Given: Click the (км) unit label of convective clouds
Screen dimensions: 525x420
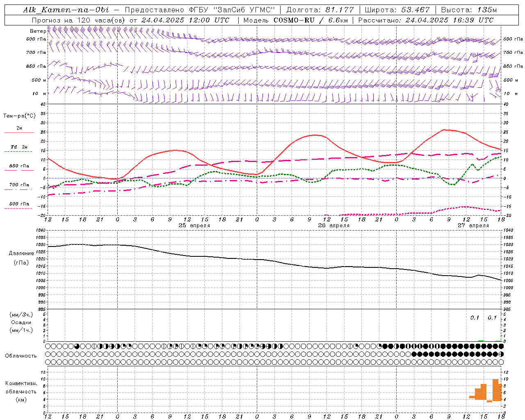Looking at the screenshot, I should point(21,399).
